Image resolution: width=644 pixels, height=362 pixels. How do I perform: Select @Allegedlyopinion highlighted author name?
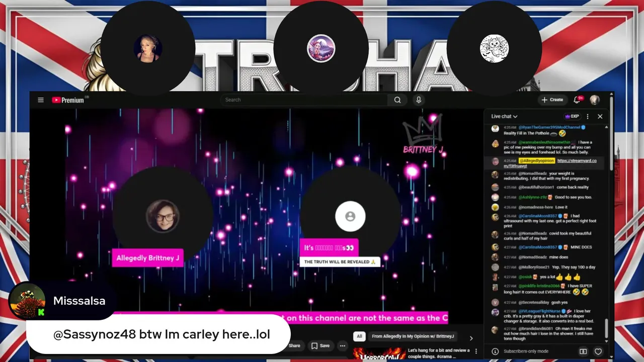[x=537, y=160]
